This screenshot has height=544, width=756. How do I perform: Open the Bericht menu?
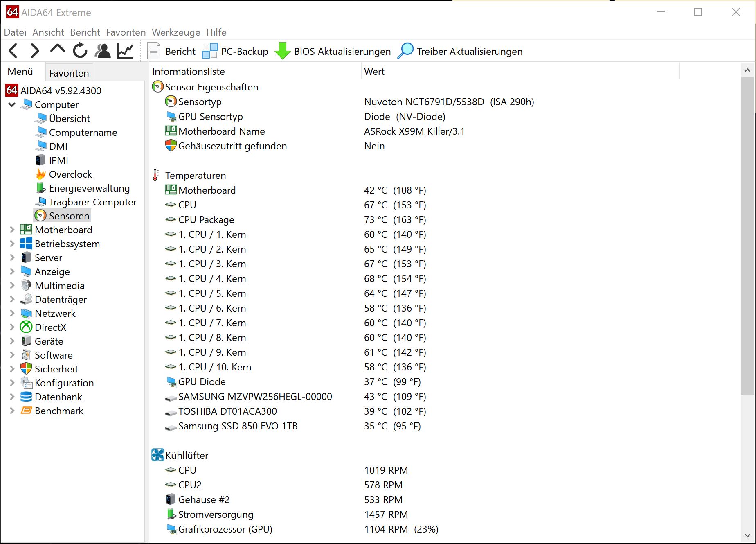[85, 32]
